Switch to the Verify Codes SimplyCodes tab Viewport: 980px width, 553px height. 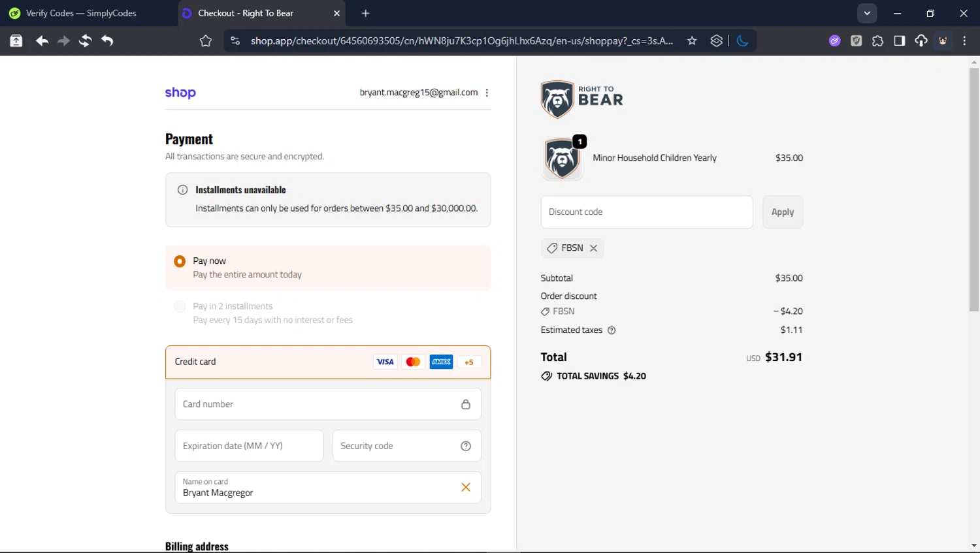point(82,13)
